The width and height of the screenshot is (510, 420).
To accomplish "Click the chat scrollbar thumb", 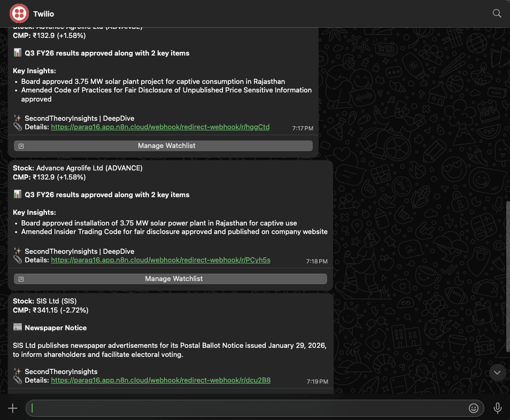I will click(x=508, y=276).
